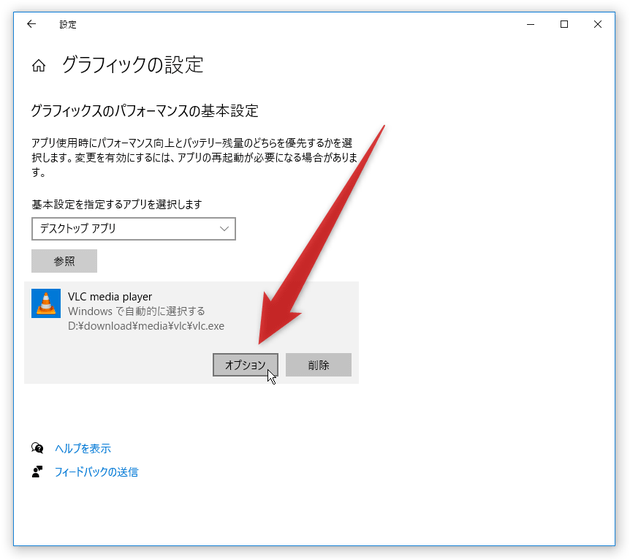630x560 pixels.
Task: Open Settings home via house icon
Action: (x=39, y=65)
